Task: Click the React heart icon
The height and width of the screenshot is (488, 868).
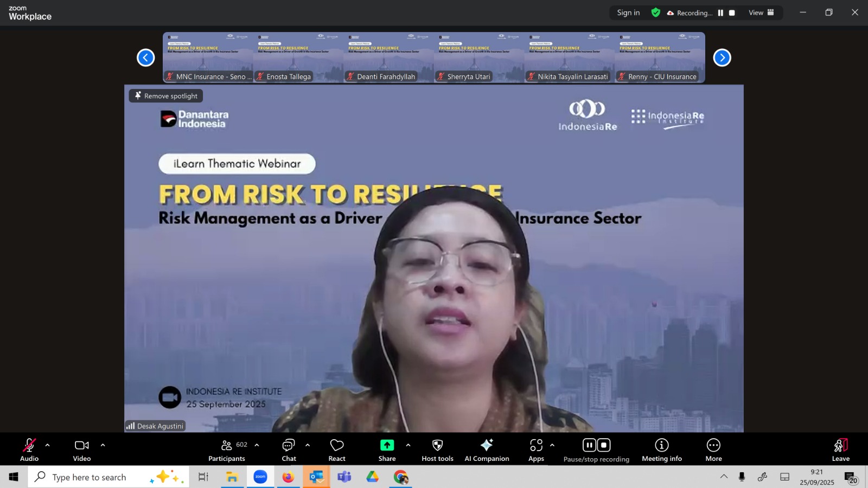Action: 337,450
